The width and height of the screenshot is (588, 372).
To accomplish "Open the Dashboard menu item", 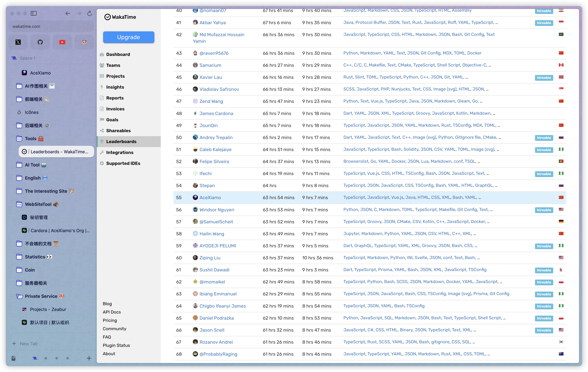I will point(118,54).
